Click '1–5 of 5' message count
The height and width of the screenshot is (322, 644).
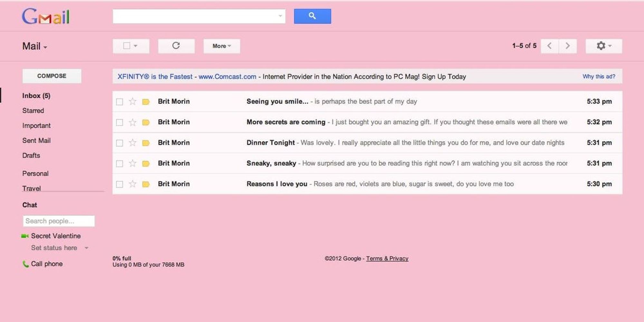524,46
